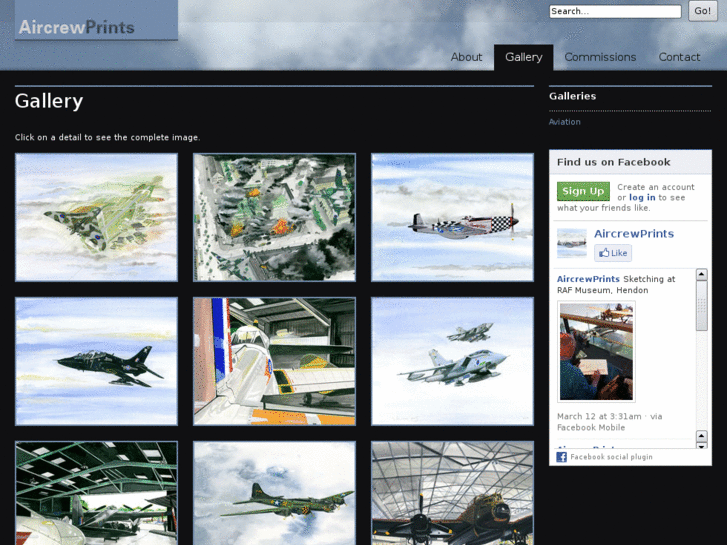Click the green Sign Up button
Screen dimensions: 727x545
[x=583, y=191]
